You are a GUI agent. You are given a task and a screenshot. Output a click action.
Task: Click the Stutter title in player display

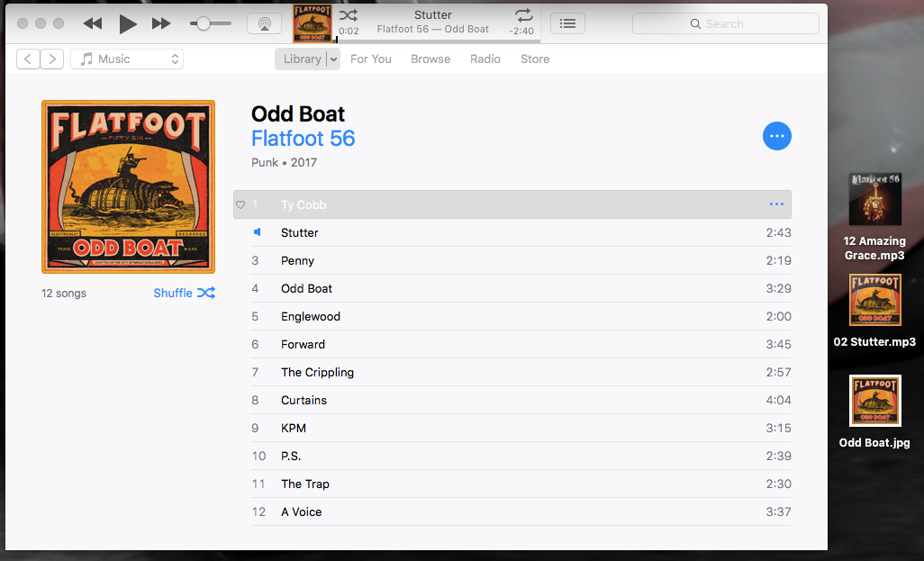433,14
